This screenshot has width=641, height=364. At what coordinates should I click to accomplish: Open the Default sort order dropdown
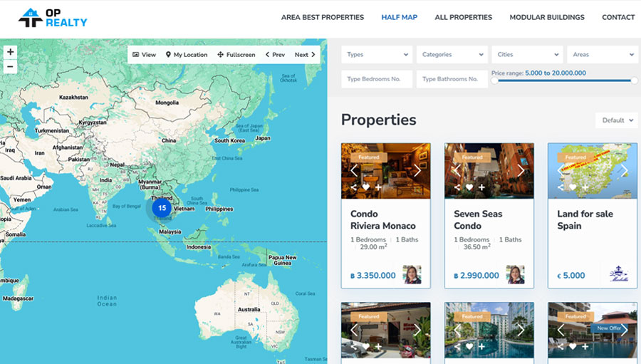[616, 120]
